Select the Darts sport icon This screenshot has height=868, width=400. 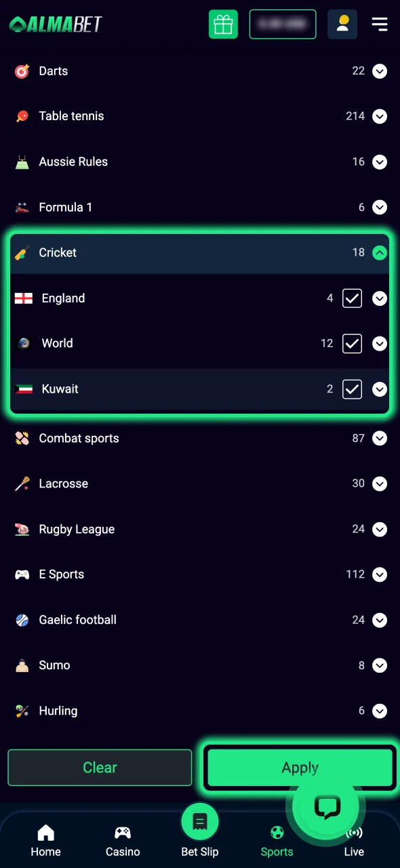point(22,71)
